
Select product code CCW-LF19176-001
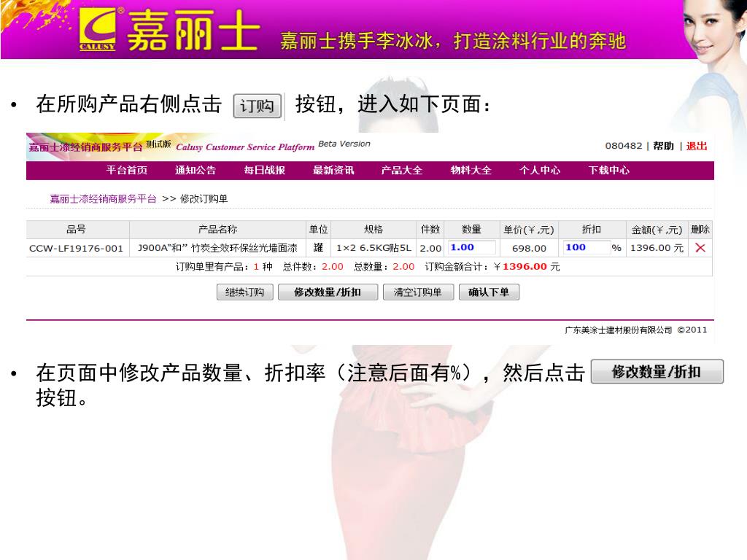(x=76, y=248)
